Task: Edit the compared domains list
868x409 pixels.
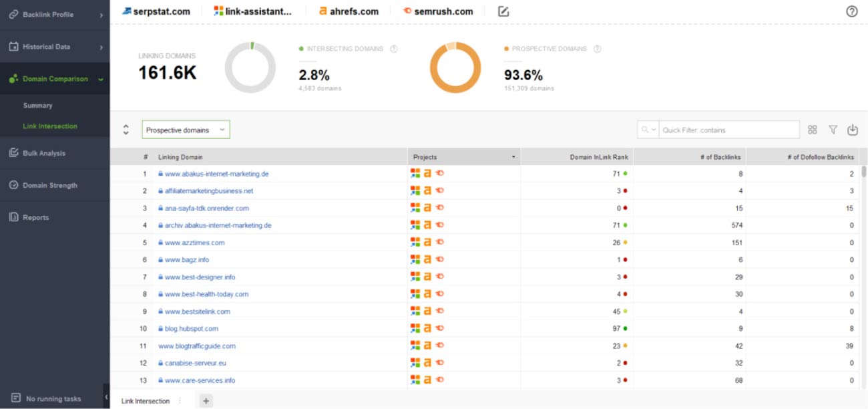Action: tap(503, 11)
